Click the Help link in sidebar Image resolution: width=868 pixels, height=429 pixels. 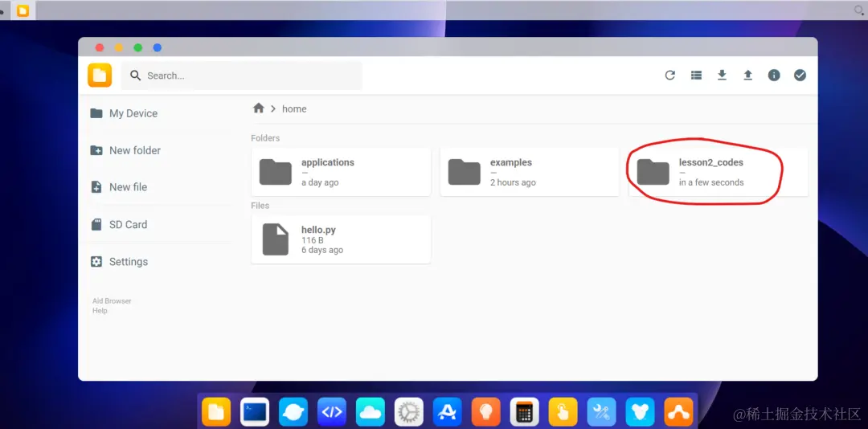tap(100, 311)
